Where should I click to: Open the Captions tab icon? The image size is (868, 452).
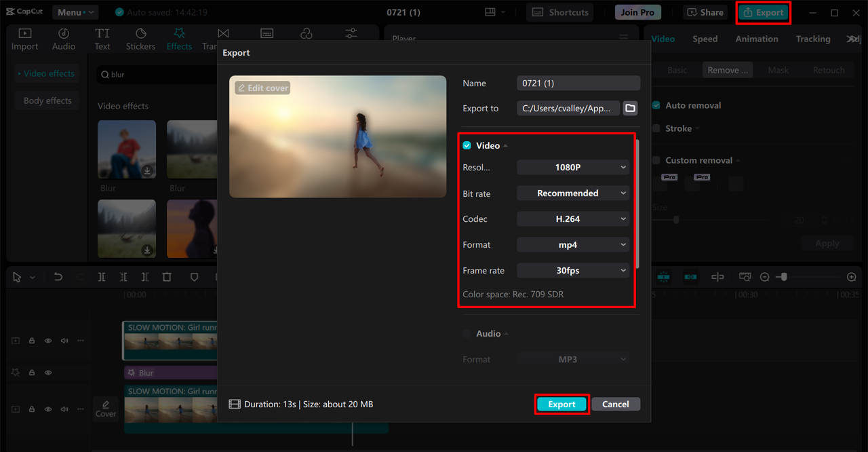(x=267, y=33)
